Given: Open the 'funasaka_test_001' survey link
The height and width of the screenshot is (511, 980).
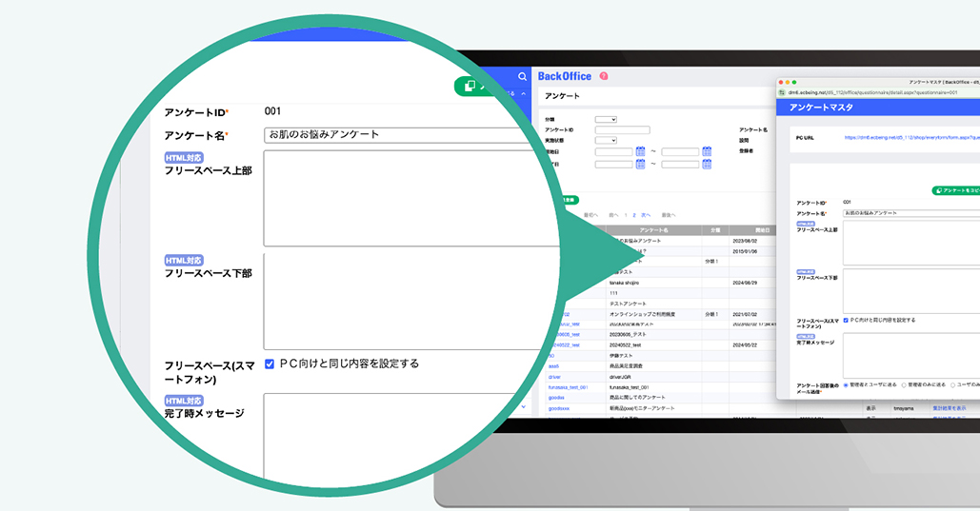Looking at the screenshot, I should pos(568,387).
